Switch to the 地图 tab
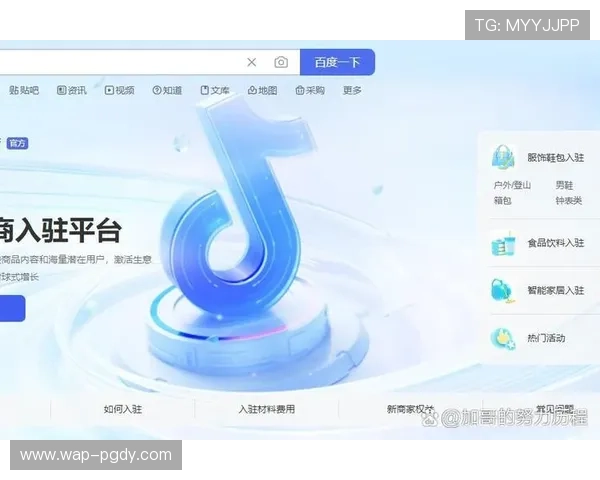The image size is (600, 480). click(262, 90)
